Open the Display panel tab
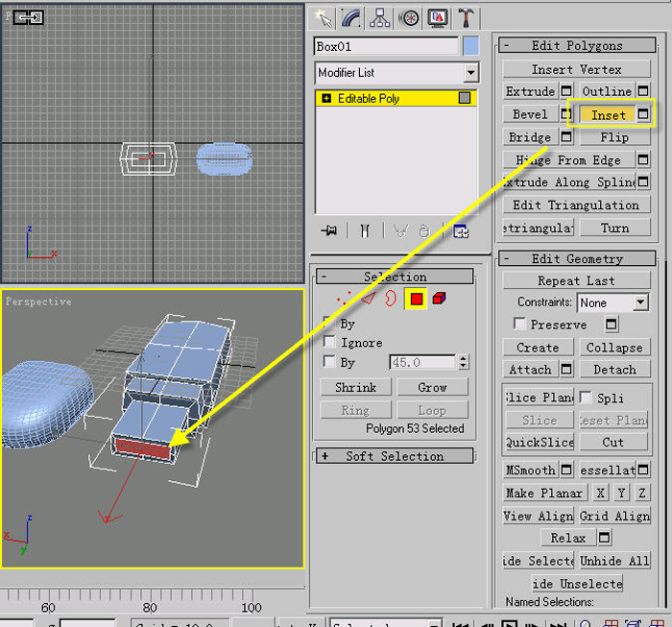 (437, 19)
